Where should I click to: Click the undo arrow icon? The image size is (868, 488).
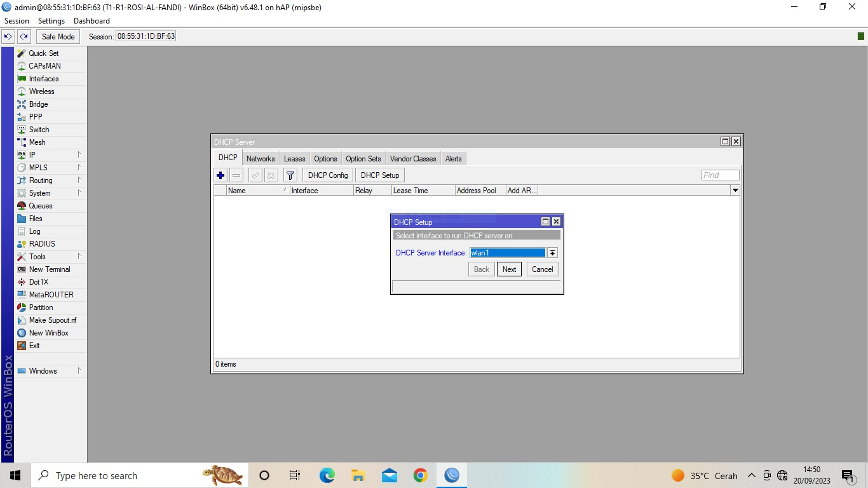click(x=8, y=36)
